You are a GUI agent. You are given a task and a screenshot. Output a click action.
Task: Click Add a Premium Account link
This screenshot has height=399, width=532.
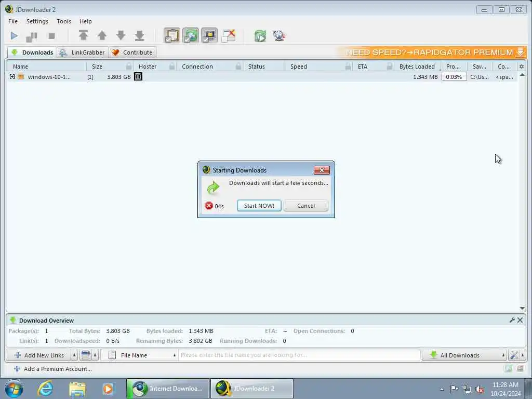(x=54, y=369)
